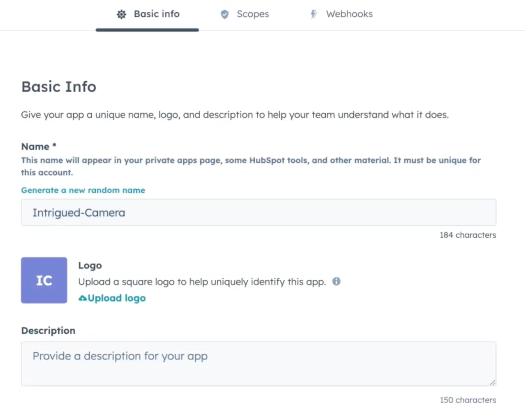Focus the Name field containing Intrigued-Camera
This screenshot has width=525, height=420.
[258, 212]
